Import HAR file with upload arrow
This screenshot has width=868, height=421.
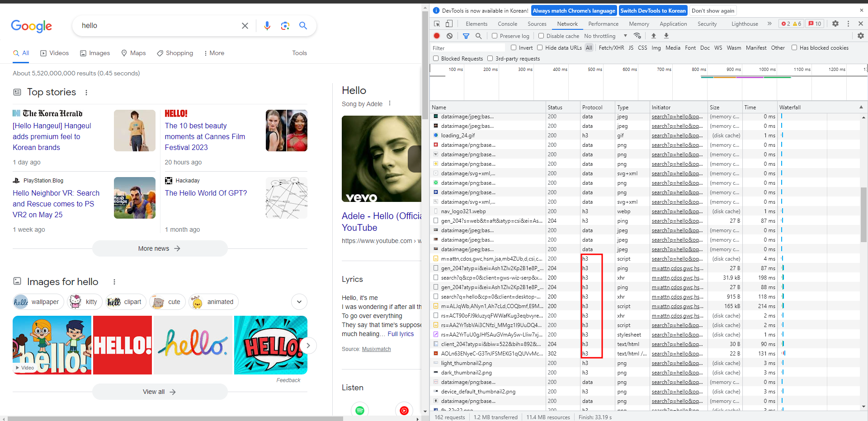point(653,36)
